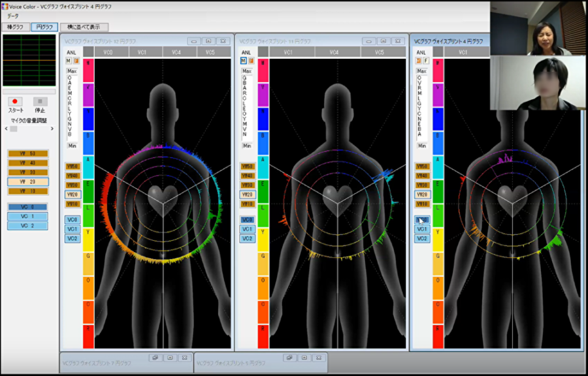Open the データ menu

13,16
